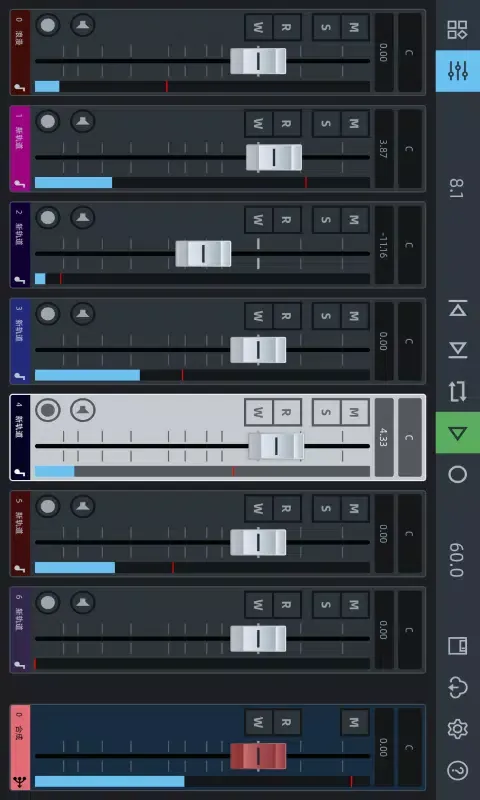
Task: Click the note icon on magenta track 1
Action: coord(19,184)
